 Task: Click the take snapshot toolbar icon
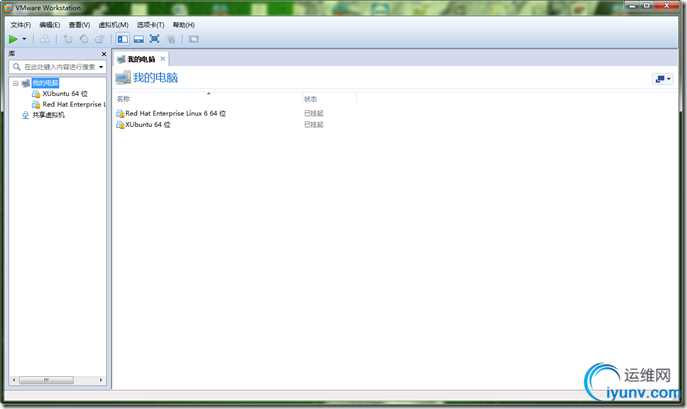coord(68,39)
